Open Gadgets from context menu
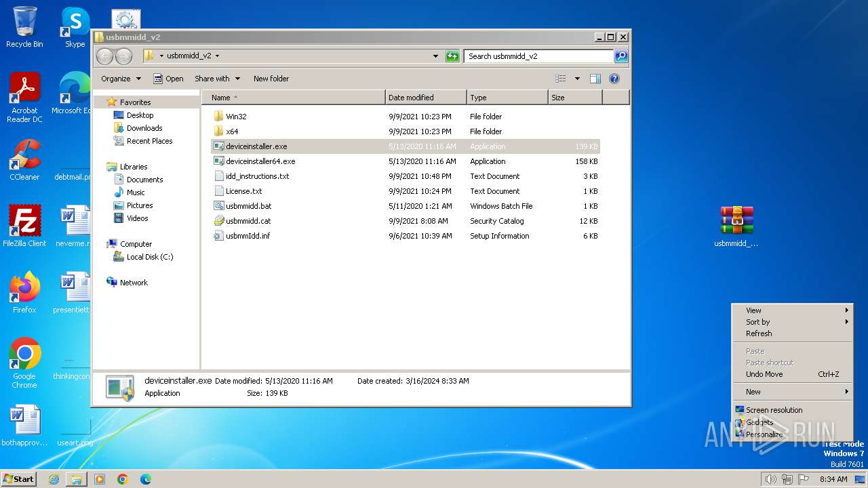Image resolution: width=868 pixels, height=488 pixels. pyautogui.click(x=792, y=422)
